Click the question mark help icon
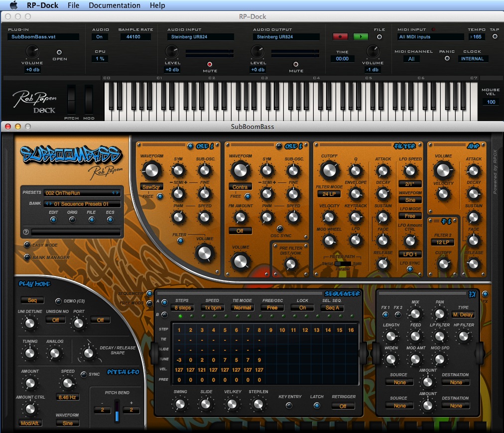This screenshot has height=433, width=504. (x=26, y=232)
